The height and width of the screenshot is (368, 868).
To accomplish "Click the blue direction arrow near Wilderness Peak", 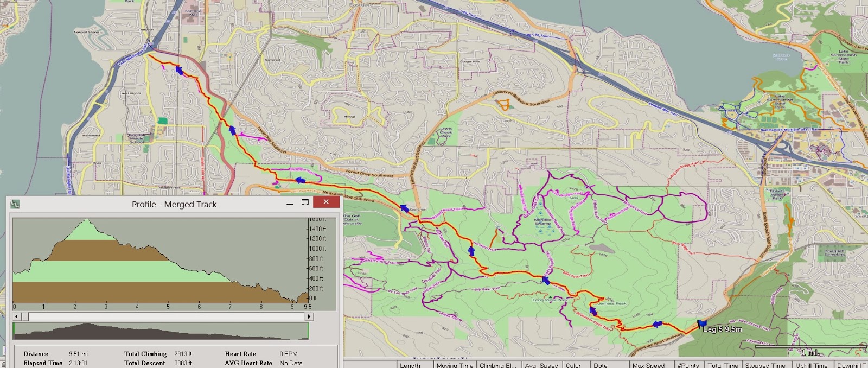I will point(593,311).
